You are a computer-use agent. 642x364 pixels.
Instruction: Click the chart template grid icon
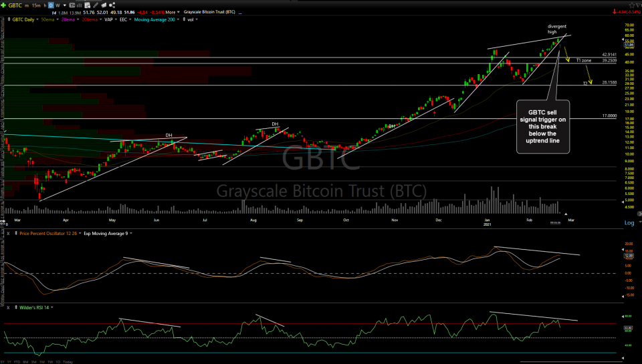(87, 5)
